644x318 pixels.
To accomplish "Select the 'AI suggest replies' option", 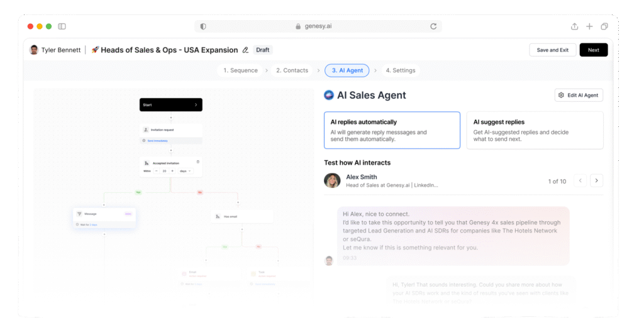I will coord(535,130).
